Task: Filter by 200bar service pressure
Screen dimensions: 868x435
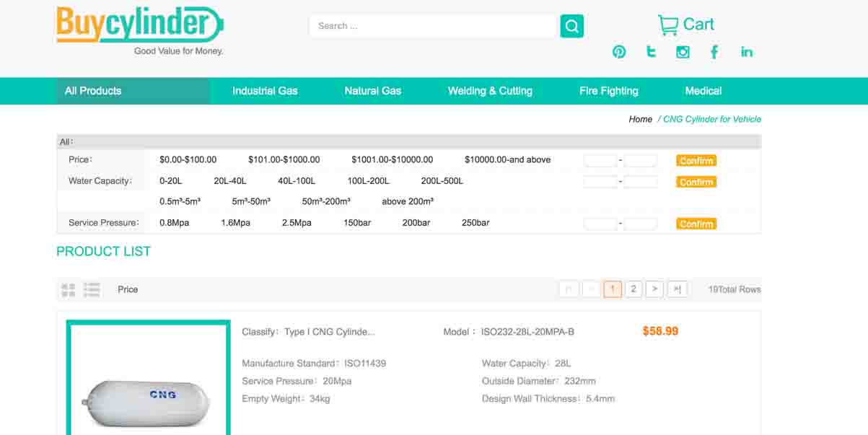Action: [416, 223]
